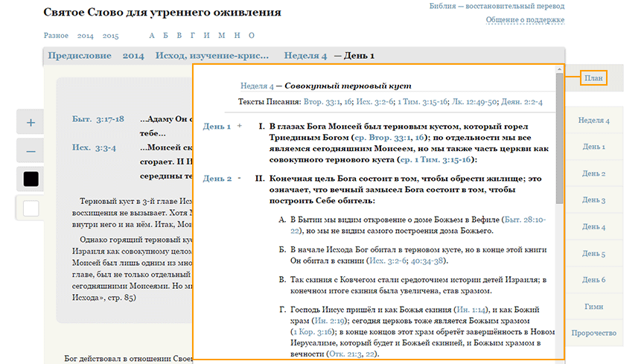Open 40:34-38 reference in point Б
644x364 pixels.
point(427,261)
